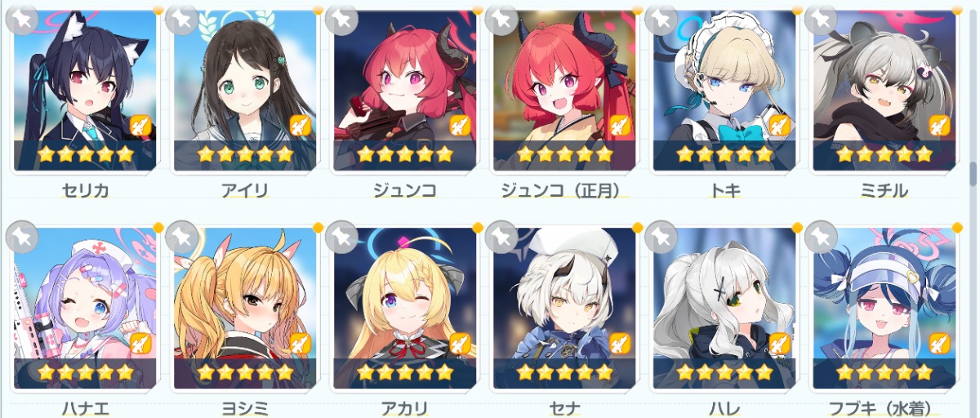Click the orange attack-type badge on ハレ's card
980x418 pixels.
pos(780,344)
